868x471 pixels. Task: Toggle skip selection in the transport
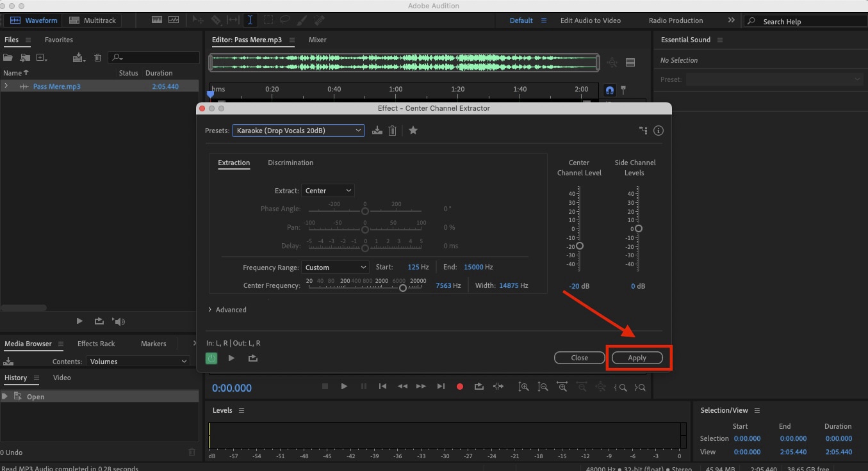(x=498, y=387)
